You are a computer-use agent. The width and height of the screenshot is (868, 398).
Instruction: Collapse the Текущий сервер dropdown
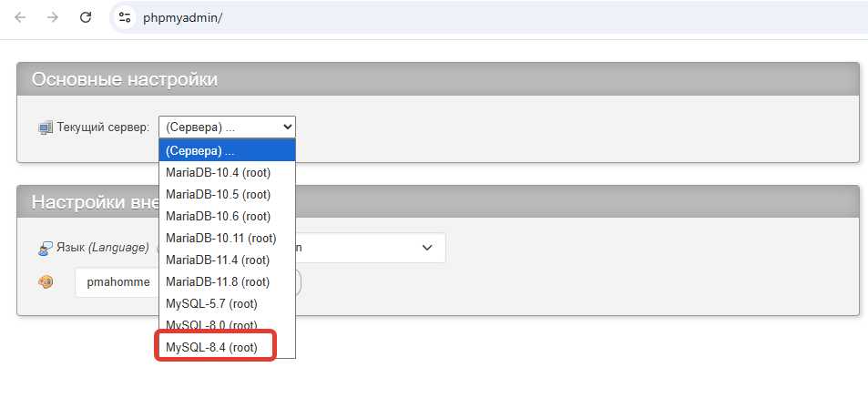tap(227, 128)
